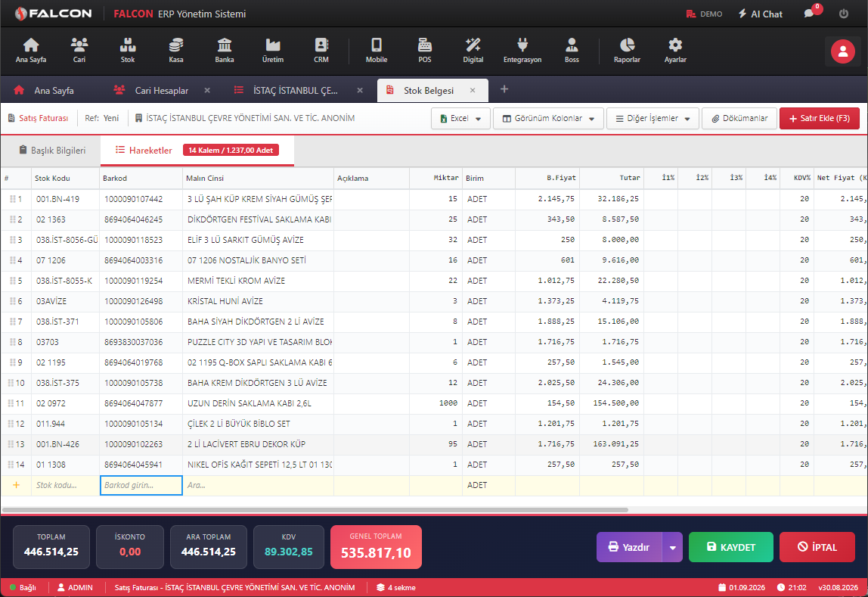Screen dimensions: 868x597
Task: Click the GENEL TOPLAM total box
Action: [376, 547]
